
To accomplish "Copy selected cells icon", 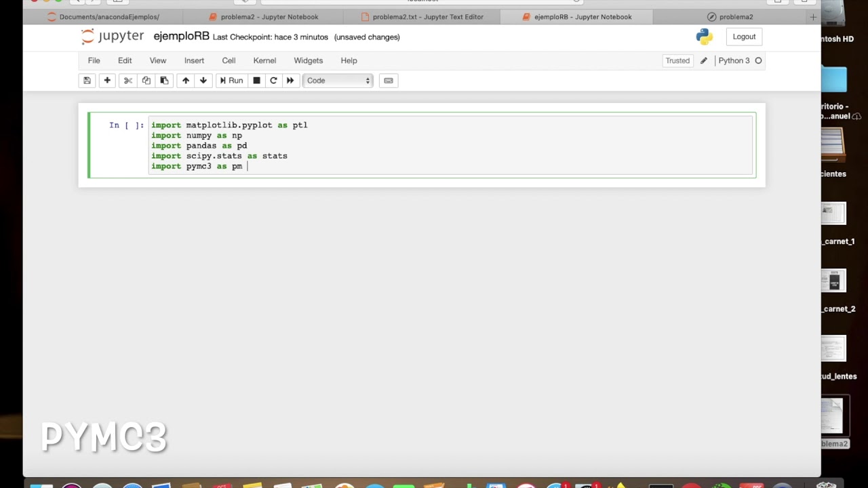I will [x=146, y=81].
